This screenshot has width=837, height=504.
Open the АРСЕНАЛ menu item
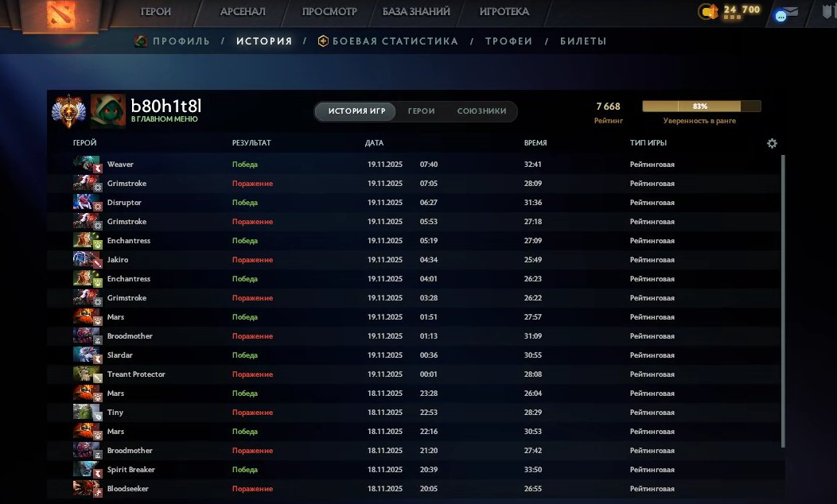coord(243,11)
